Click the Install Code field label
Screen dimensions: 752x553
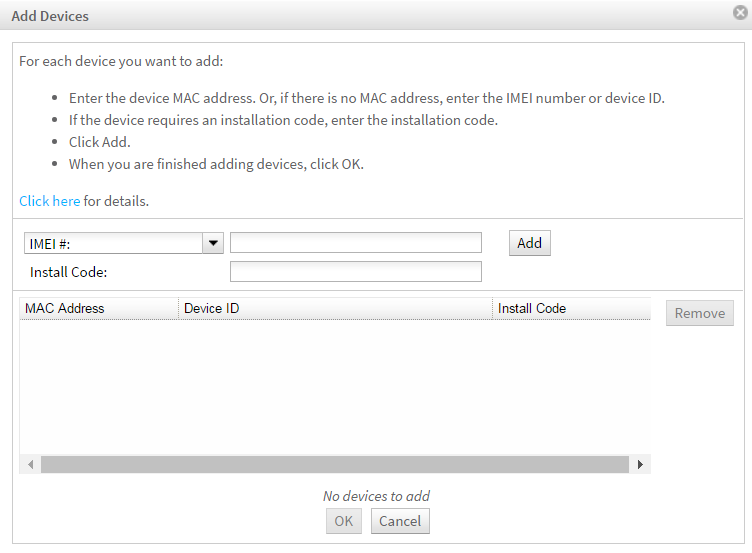69,272
